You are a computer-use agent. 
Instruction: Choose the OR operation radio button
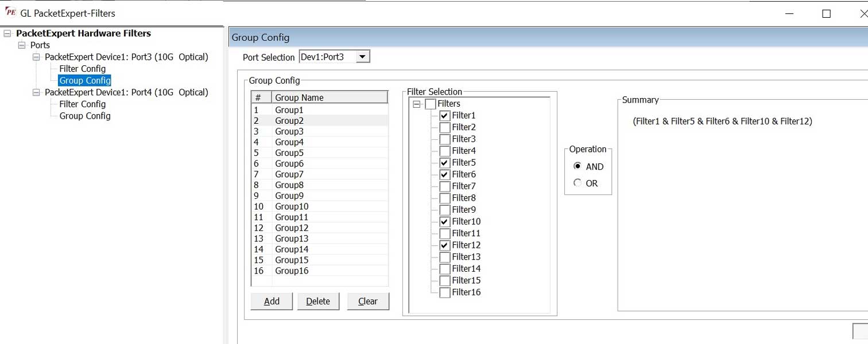point(578,183)
